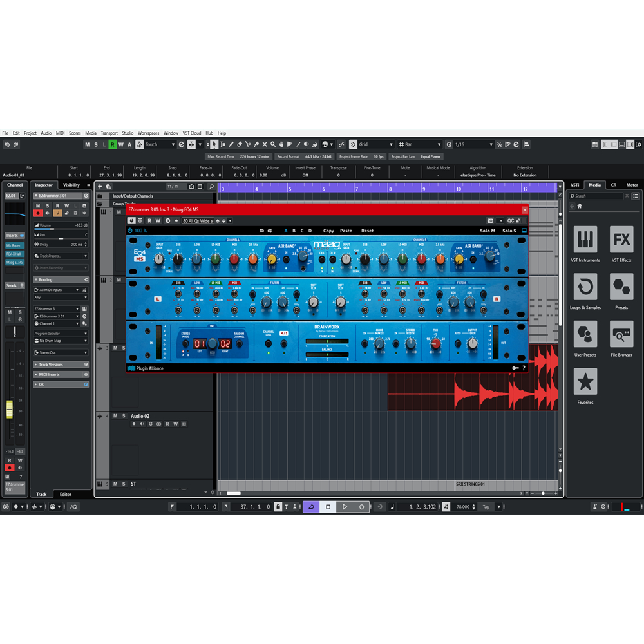644x644 pixels.
Task: Click the Undo arrow in the toolbar
Action: [7, 144]
